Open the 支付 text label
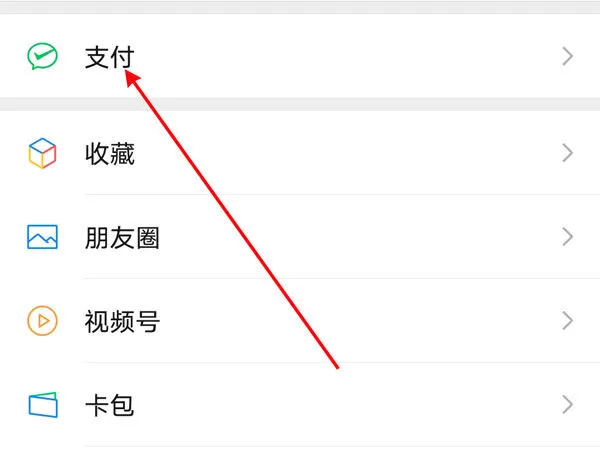 [109, 57]
